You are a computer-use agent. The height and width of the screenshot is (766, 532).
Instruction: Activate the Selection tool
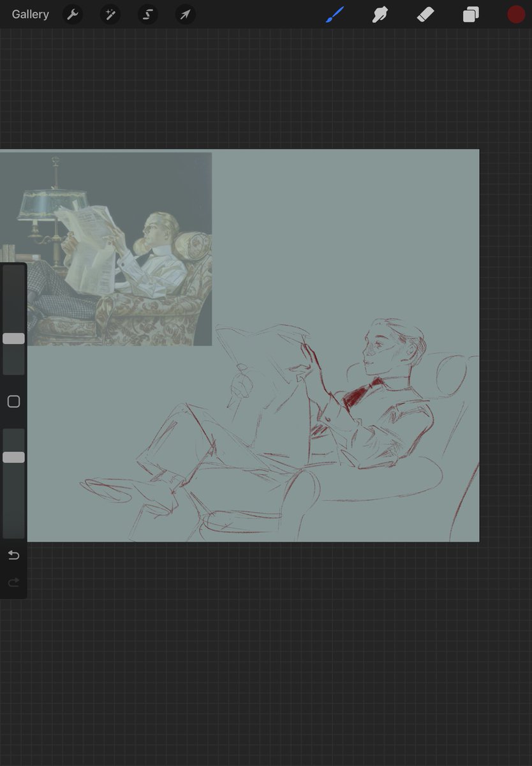[148, 14]
